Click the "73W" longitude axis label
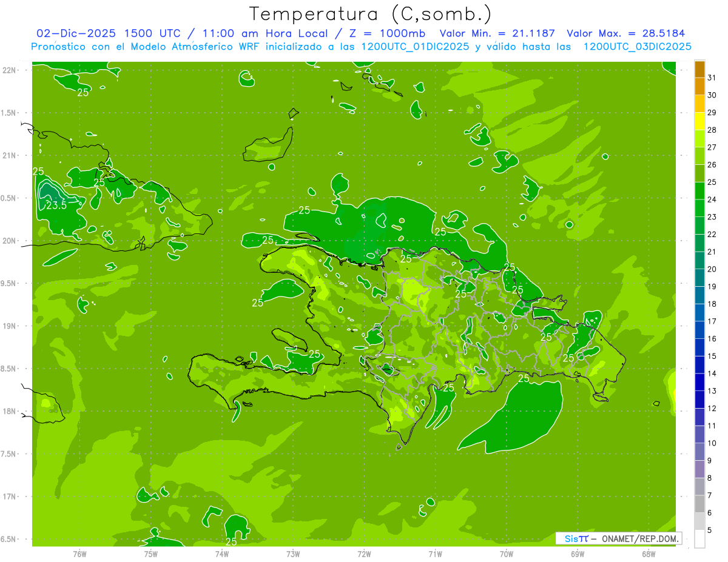 tap(293, 554)
